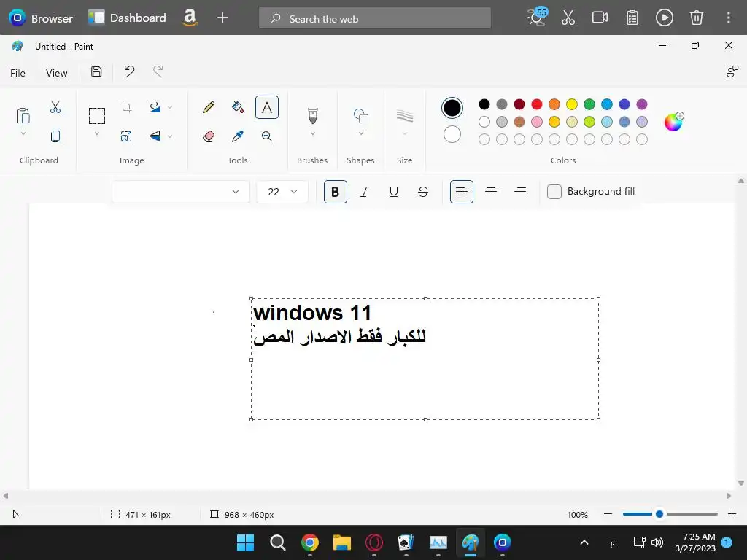Open the File menu

coord(18,73)
